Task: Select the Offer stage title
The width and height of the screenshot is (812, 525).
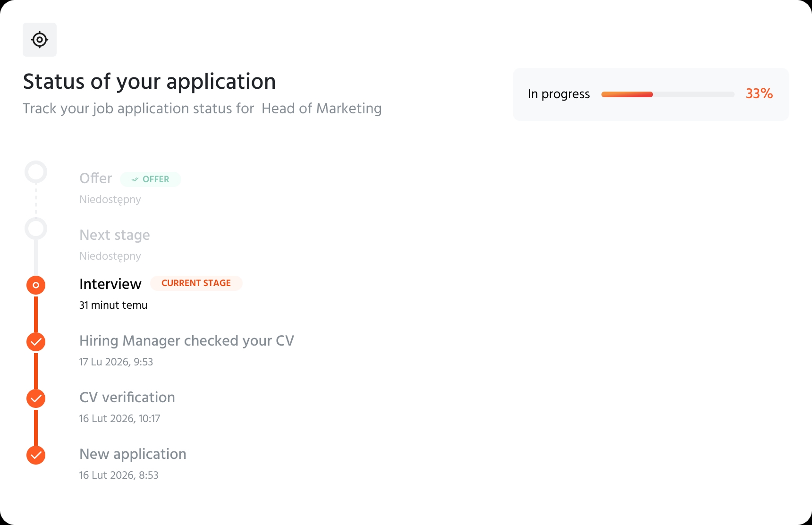Action: click(96, 178)
